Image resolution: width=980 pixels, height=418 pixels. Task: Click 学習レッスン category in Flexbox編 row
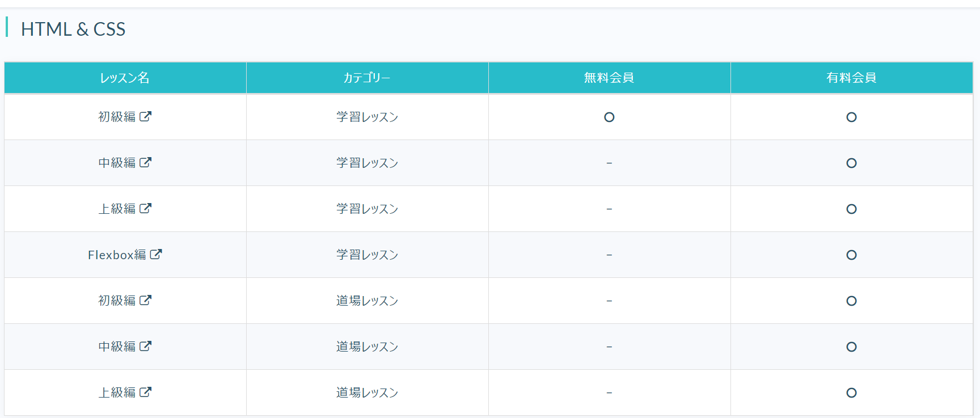coord(367,255)
